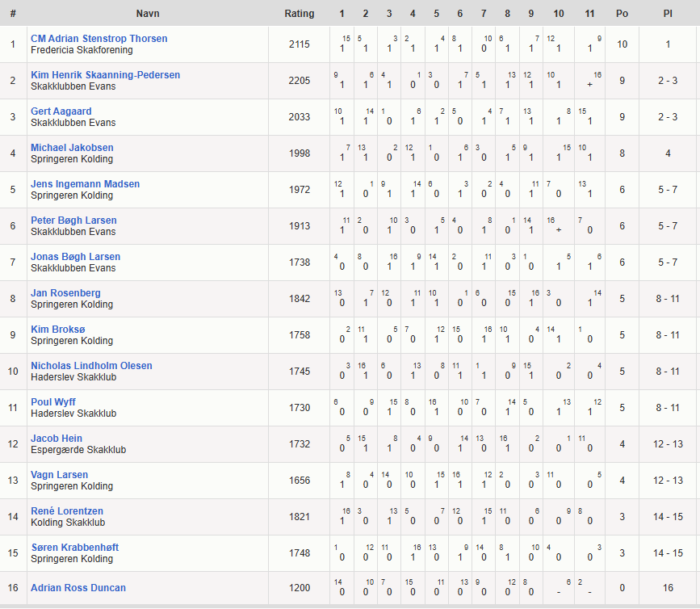Viewport: 700px width, 609px height.
Task: Select player Michael Jakobsen
Action: [x=72, y=148]
